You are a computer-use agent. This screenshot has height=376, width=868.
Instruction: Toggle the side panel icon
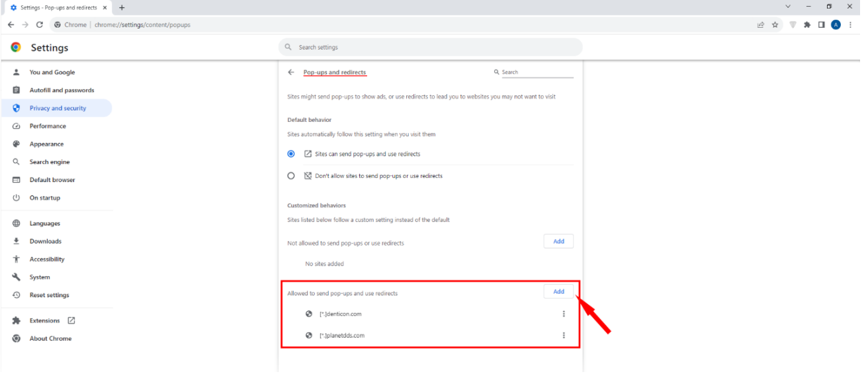tap(821, 24)
